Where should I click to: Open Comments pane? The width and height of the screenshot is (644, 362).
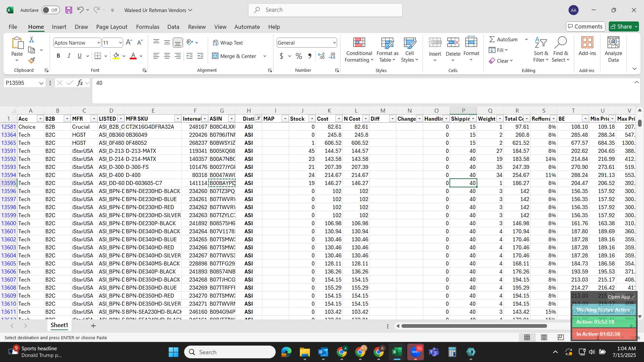585,26
